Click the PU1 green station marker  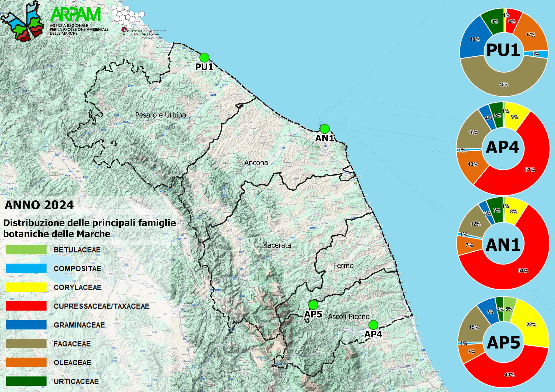(204, 57)
